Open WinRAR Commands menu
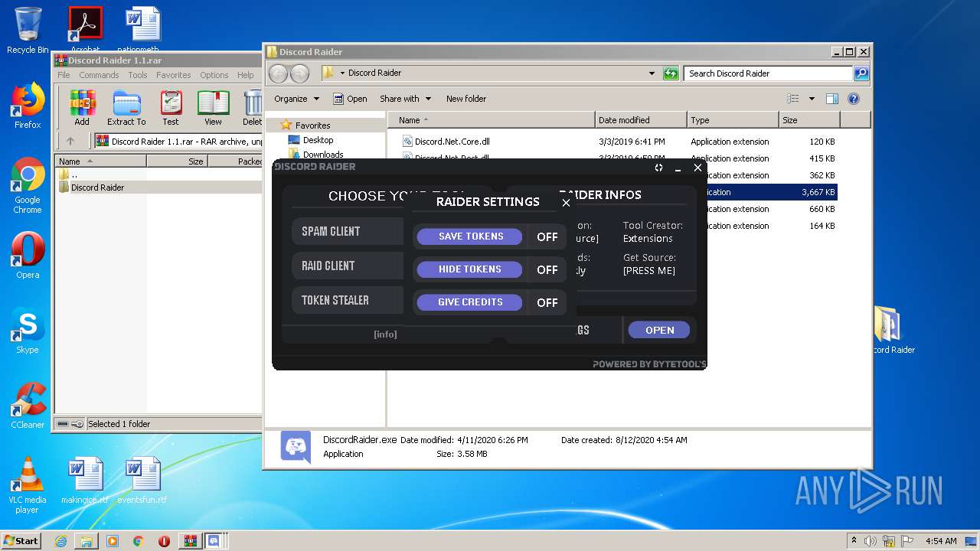The height and width of the screenshot is (551, 980). click(x=99, y=75)
